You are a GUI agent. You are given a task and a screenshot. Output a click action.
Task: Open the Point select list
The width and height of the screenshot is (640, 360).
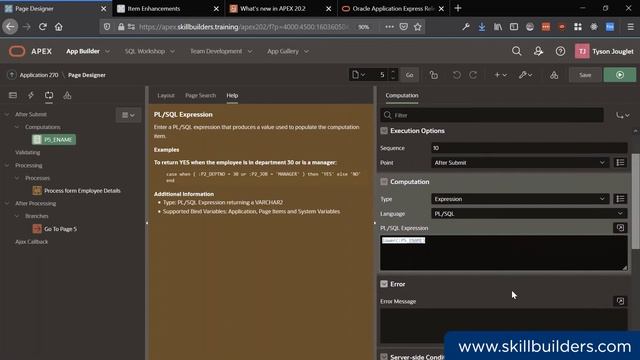520,162
